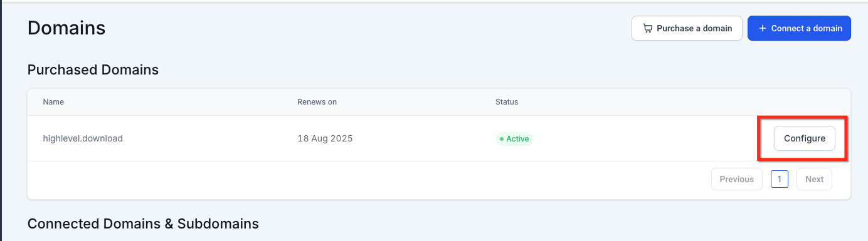868x241 pixels.
Task: Click the 18 Aug 2025 renewal date
Action: 325,138
